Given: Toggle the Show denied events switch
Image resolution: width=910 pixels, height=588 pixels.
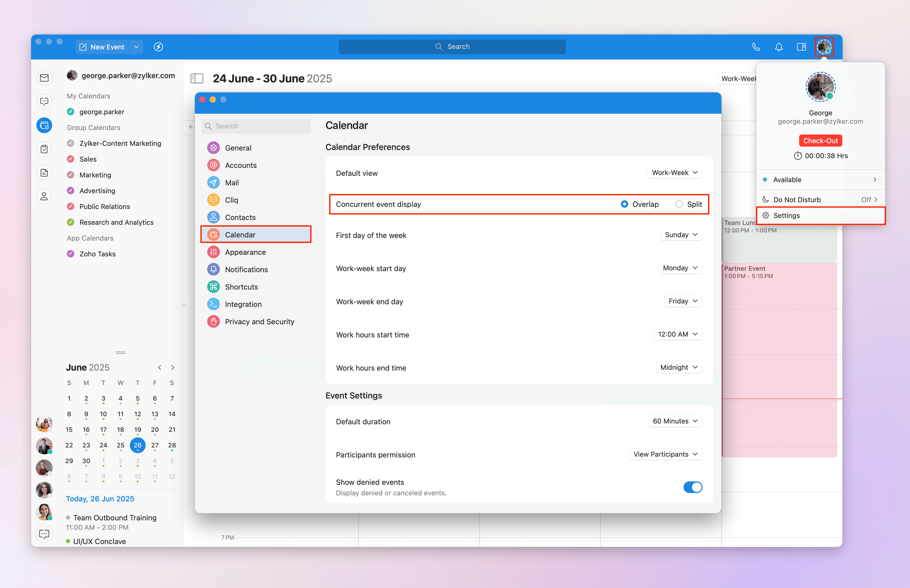Looking at the screenshot, I should point(692,487).
